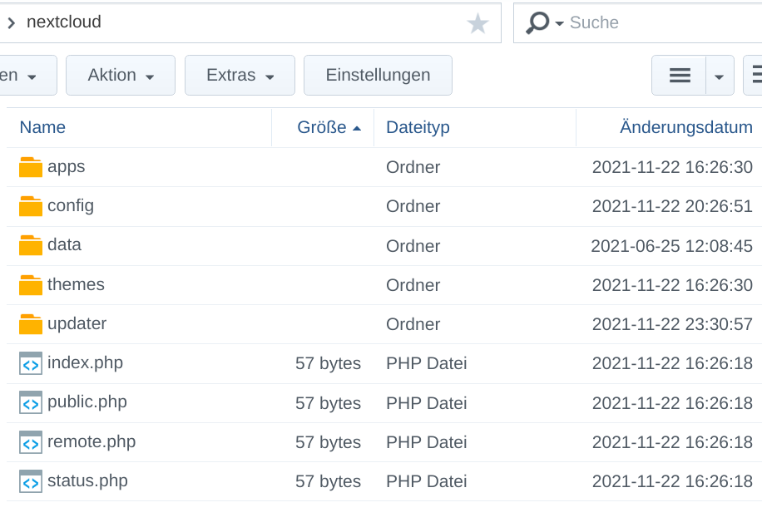Click the 57 bytes size of status.php
This screenshot has width=762, height=532.
pyautogui.click(x=328, y=481)
